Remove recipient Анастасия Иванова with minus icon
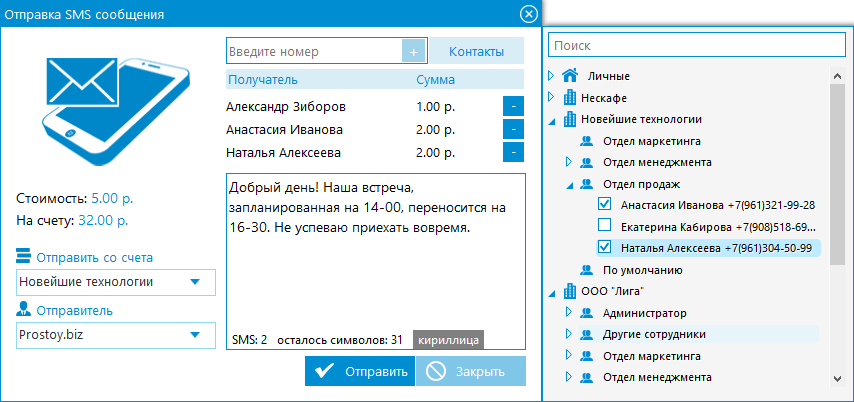 coord(513,129)
